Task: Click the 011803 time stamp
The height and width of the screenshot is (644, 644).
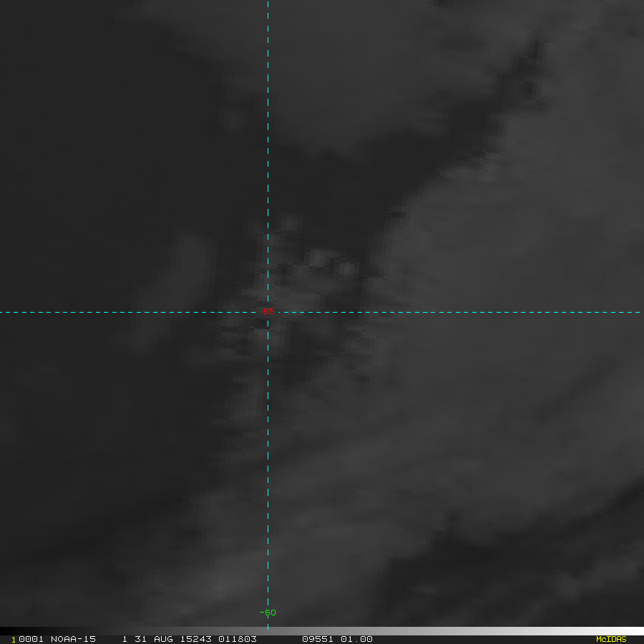Action: pyautogui.click(x=238, y=639)
